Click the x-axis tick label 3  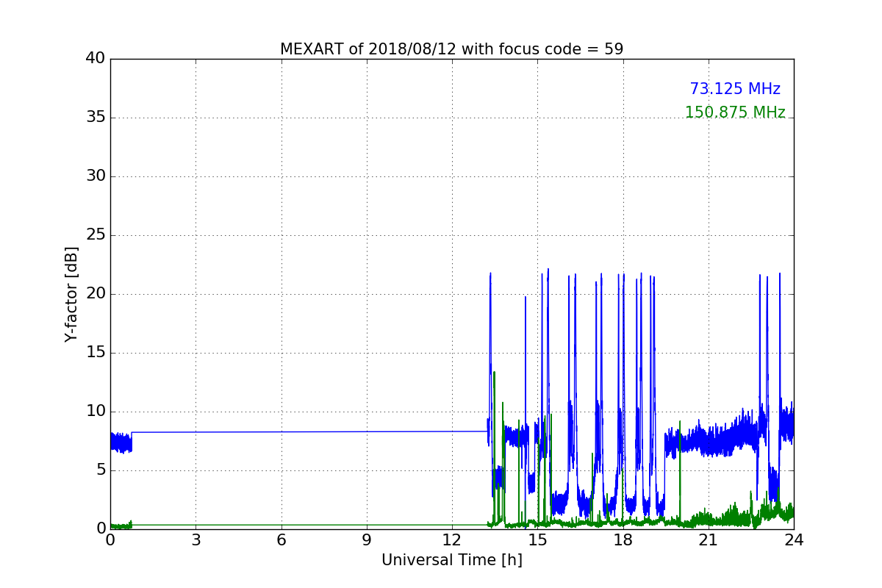point(196,540)
